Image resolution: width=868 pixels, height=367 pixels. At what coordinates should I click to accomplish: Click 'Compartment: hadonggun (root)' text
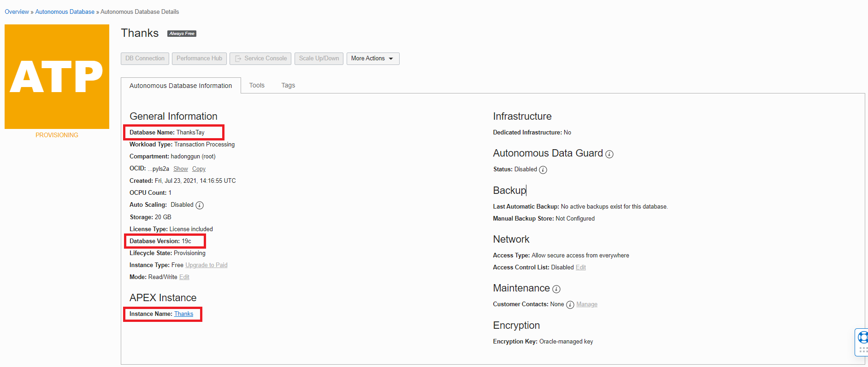[172, 157]
